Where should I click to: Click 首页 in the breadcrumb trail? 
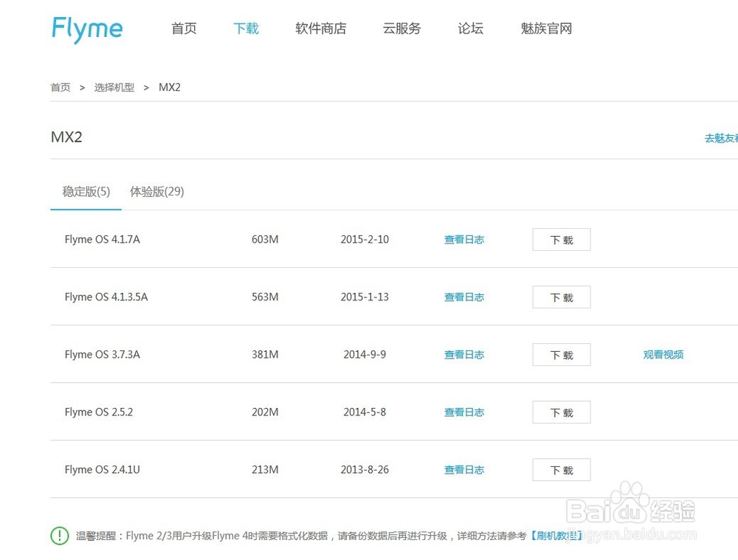(x=60, y=87)
